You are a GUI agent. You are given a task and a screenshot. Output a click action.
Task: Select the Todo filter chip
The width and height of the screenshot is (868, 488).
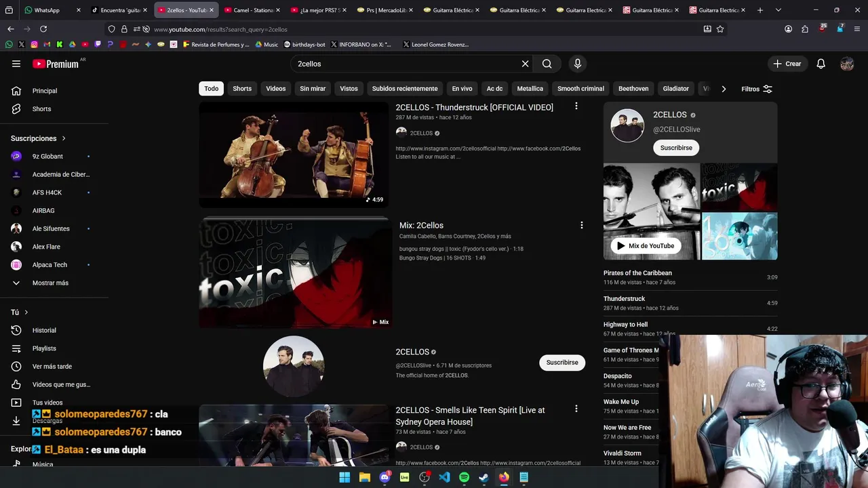[x=212, y=89]
